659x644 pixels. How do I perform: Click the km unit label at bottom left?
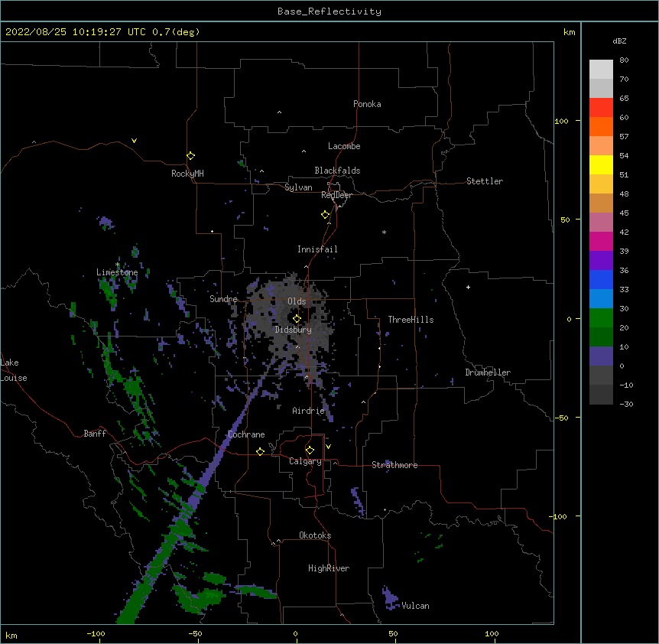pos(11,635)
